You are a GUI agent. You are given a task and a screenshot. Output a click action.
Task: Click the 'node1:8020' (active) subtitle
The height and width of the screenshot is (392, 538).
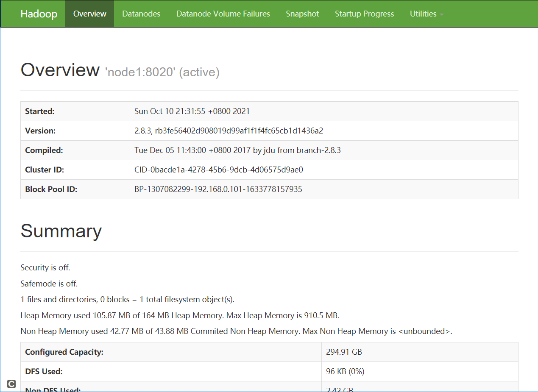(162, 72)
